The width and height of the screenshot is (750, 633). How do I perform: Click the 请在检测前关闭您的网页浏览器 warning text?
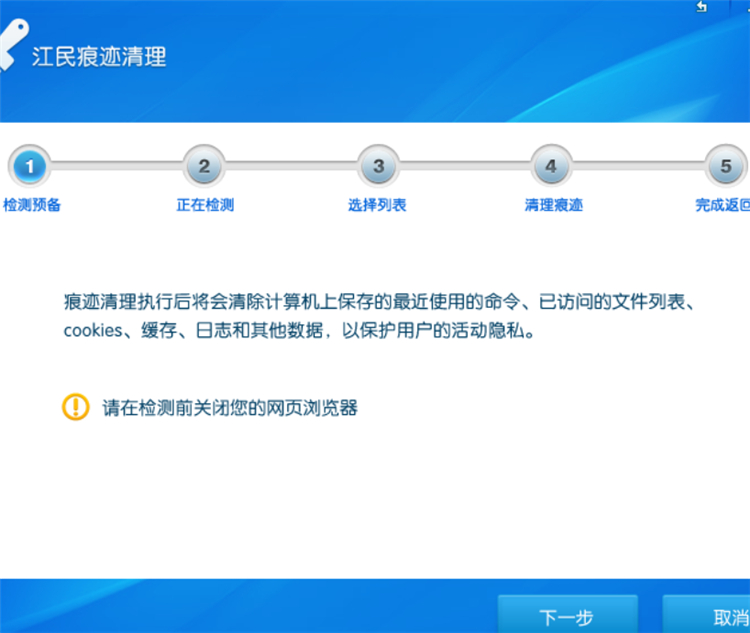pos(230,407)
